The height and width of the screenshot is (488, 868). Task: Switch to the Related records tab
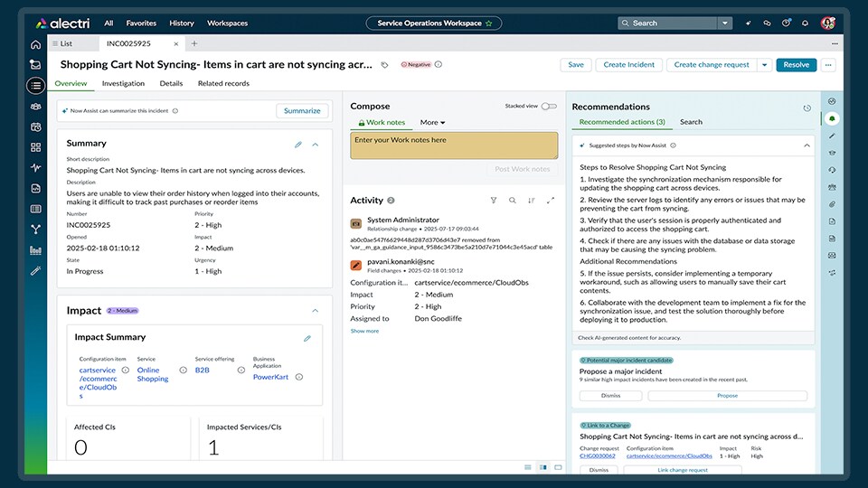pos(223,83)
